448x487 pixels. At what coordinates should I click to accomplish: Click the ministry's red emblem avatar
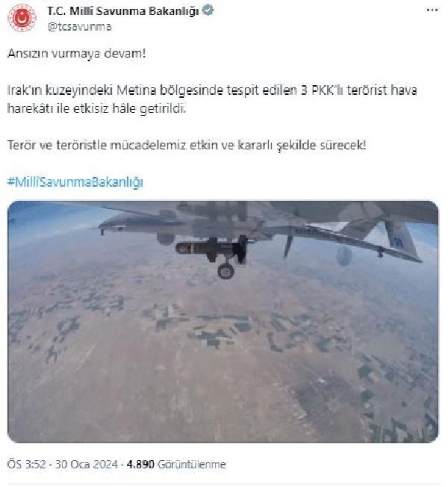22,18
